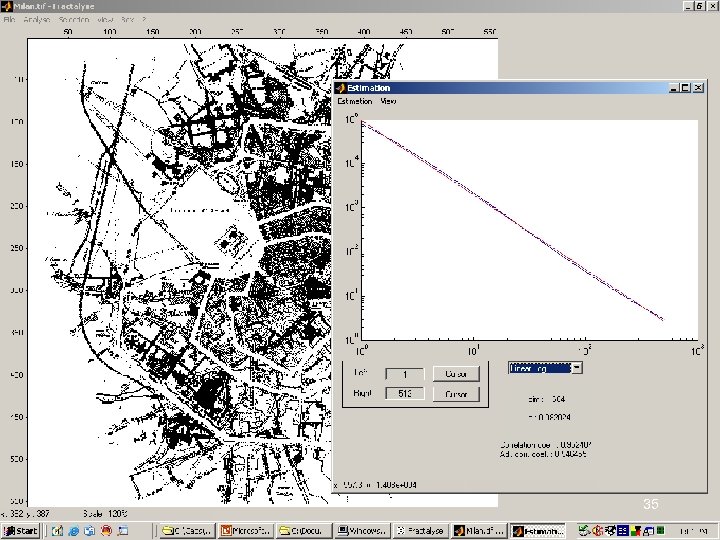Viewport: 720px width, 540px height.
Task: Open the File menu in Fractalyse
Action: [9, 19]
